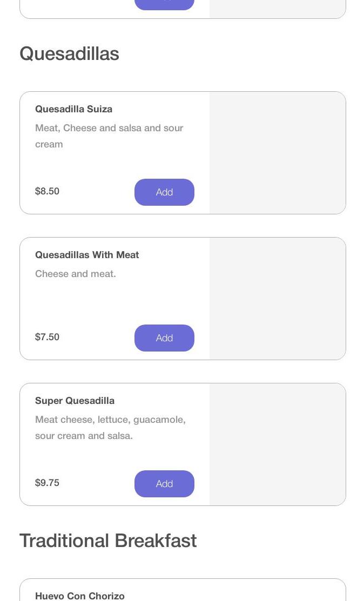Click the $8.50 price label
364x601 pixels.
pos(47,191)
